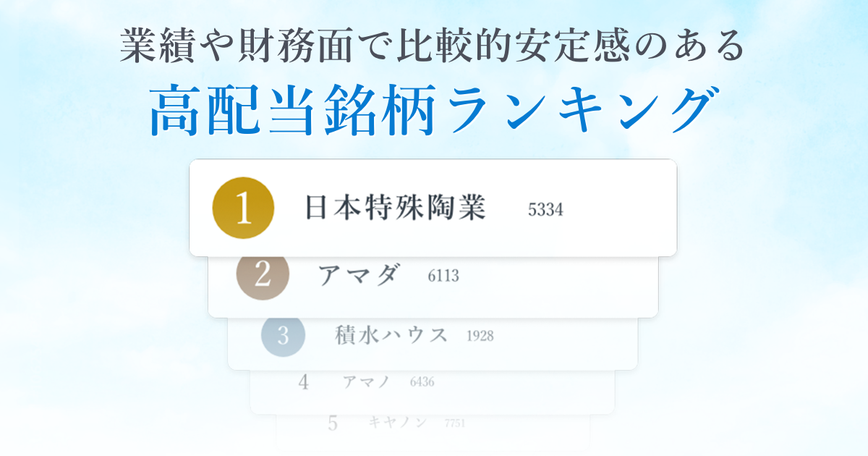
Task: Select the 積水ハウス company name
Action: (391, 335)
